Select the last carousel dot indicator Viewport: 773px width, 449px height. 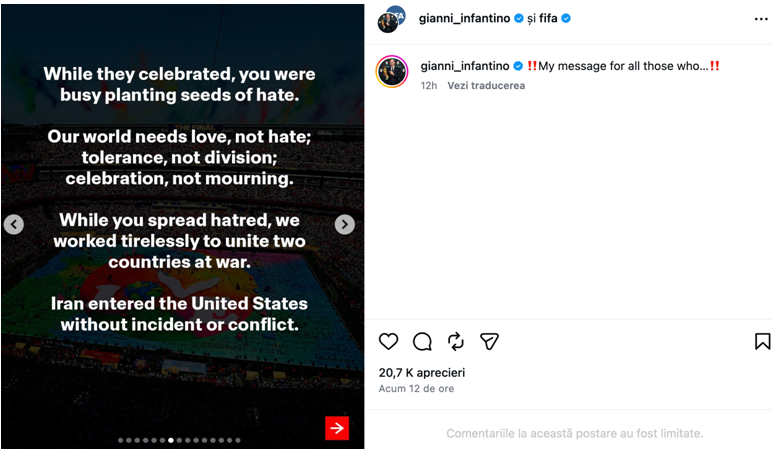coord(238,440)
